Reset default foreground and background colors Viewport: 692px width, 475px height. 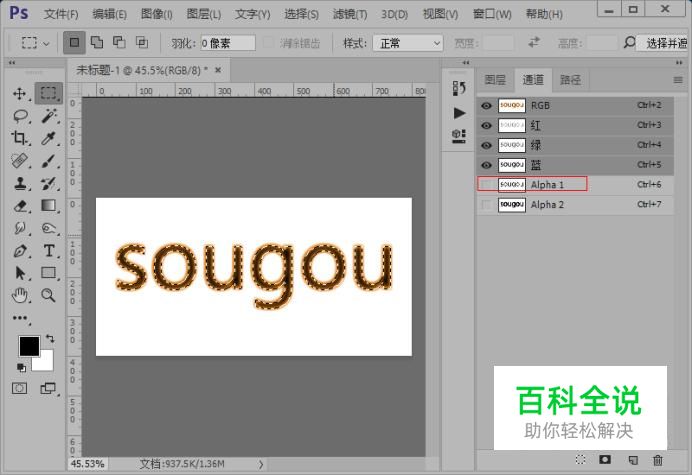(21, 367)
